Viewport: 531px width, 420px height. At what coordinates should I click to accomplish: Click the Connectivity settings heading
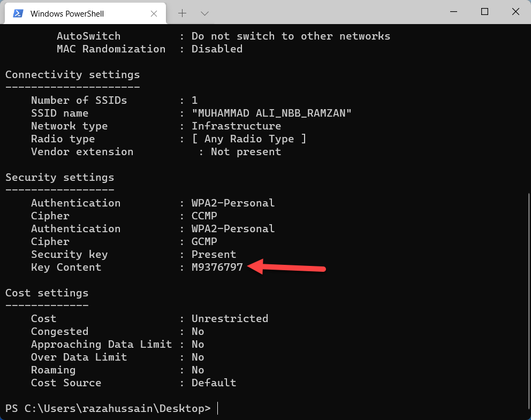pos(73,74)
